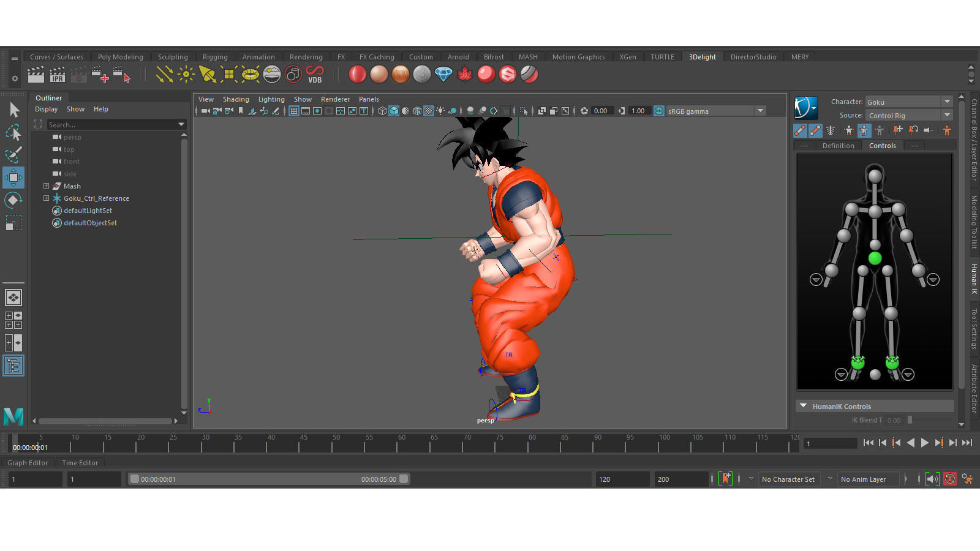Activate the Move tool
980x551 pixels.
pyautogui.click(x=13, y=178)
